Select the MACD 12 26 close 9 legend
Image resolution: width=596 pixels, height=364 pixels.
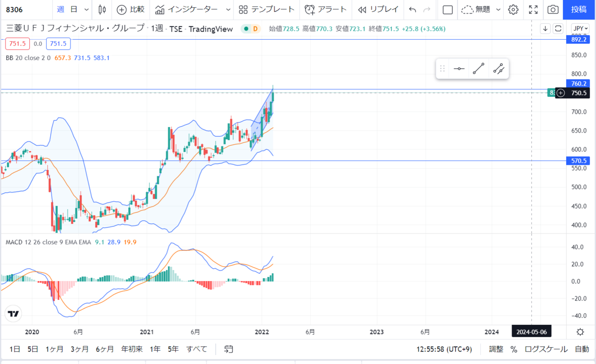(48, 242)
